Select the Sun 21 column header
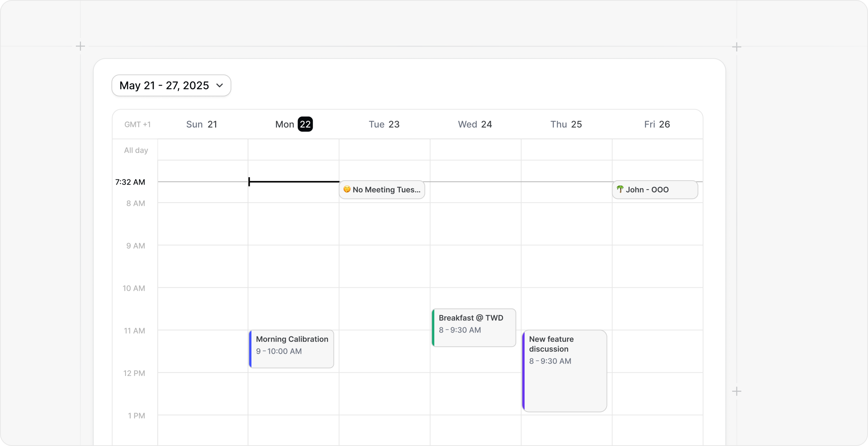Image resolution: width=868 pixels, height=446 pixels. click(x=201, y=124)
